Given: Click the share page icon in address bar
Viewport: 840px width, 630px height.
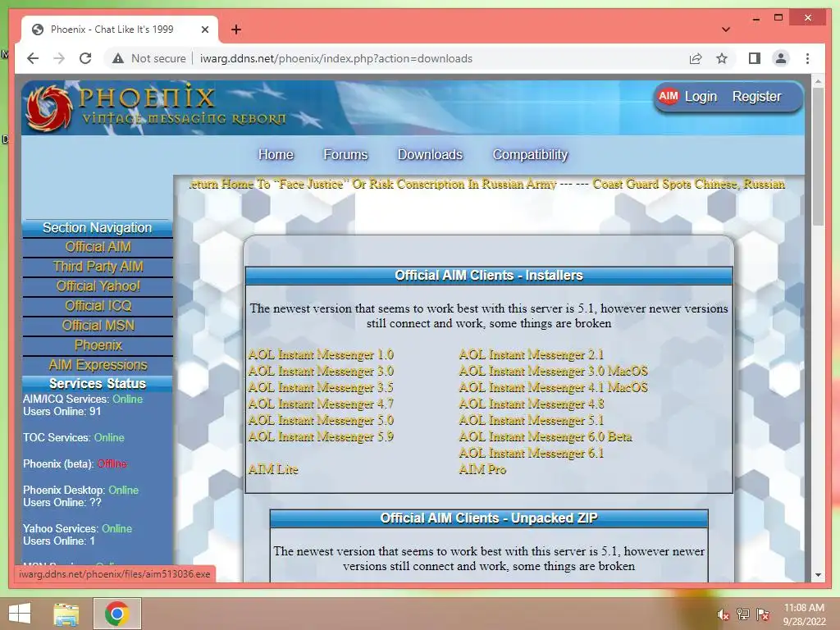Looking at the screenshot, I should 696,58.
